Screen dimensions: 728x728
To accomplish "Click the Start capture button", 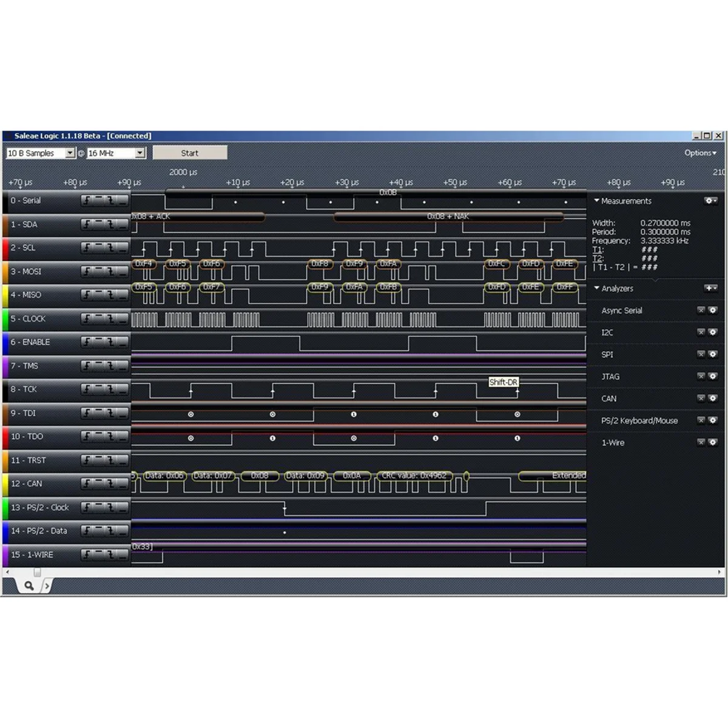I will (190, 153).
